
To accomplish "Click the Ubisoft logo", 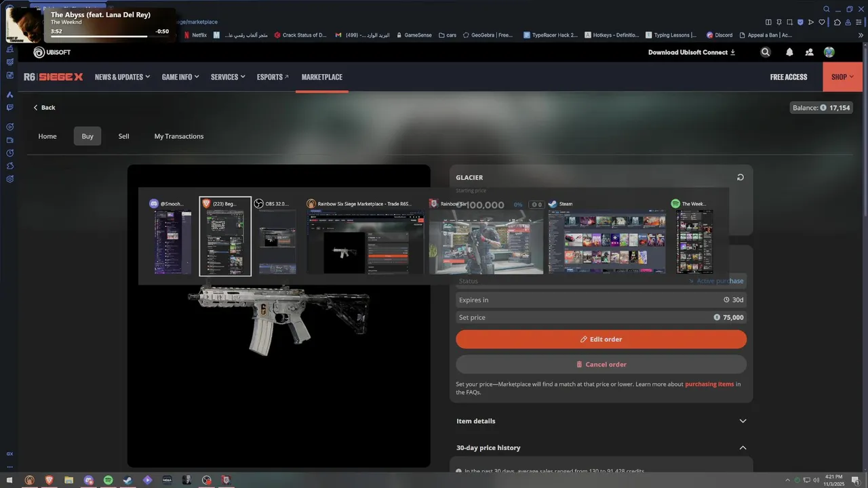I will [x=52, y=52].
